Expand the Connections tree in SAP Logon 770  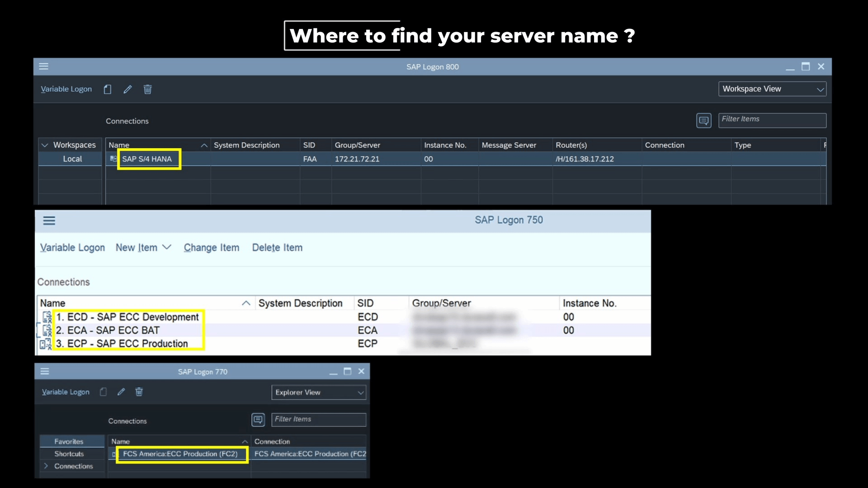pyautogui.click(x=46, y=466)
